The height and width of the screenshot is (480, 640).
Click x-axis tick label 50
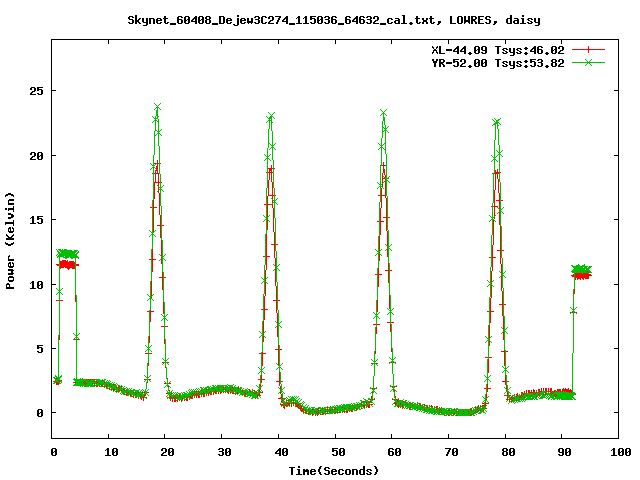tap(338, 452)
